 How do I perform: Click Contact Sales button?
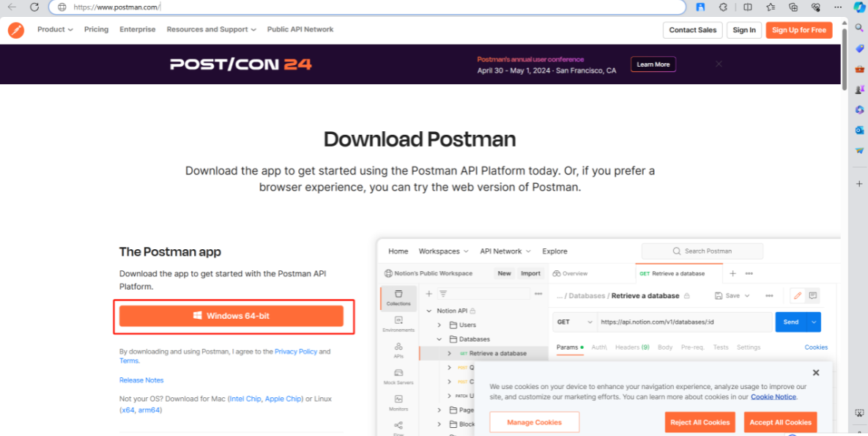(x=692, y=30)
